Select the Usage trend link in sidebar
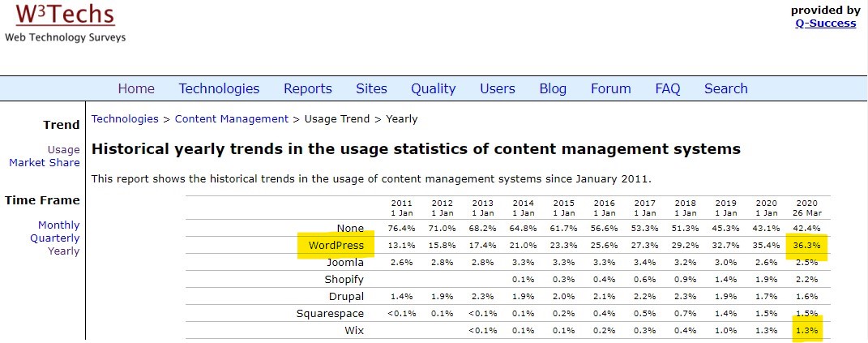Image resolution: width=868 pixels, height=343 pixels. pyautogui.click(x=64, y=150)
